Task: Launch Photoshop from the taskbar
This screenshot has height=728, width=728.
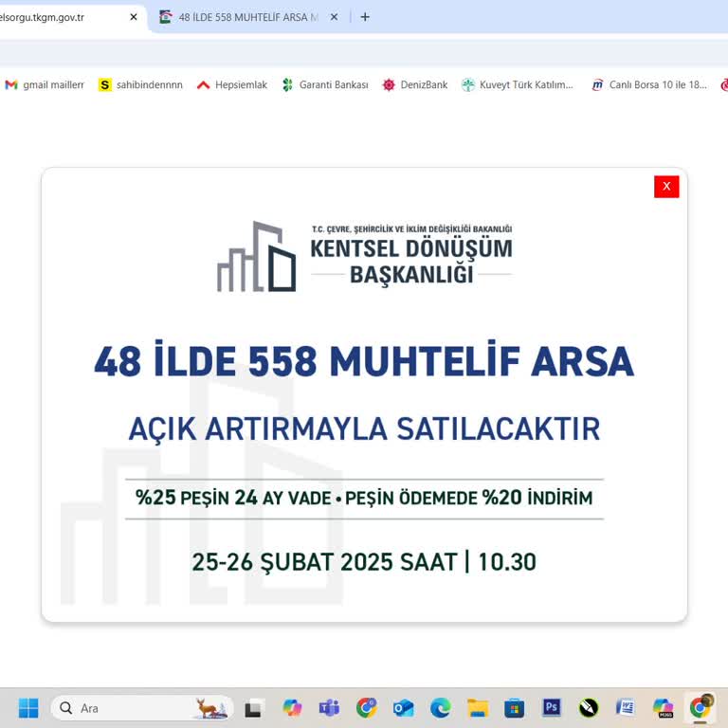Action: tap(551, 707)
